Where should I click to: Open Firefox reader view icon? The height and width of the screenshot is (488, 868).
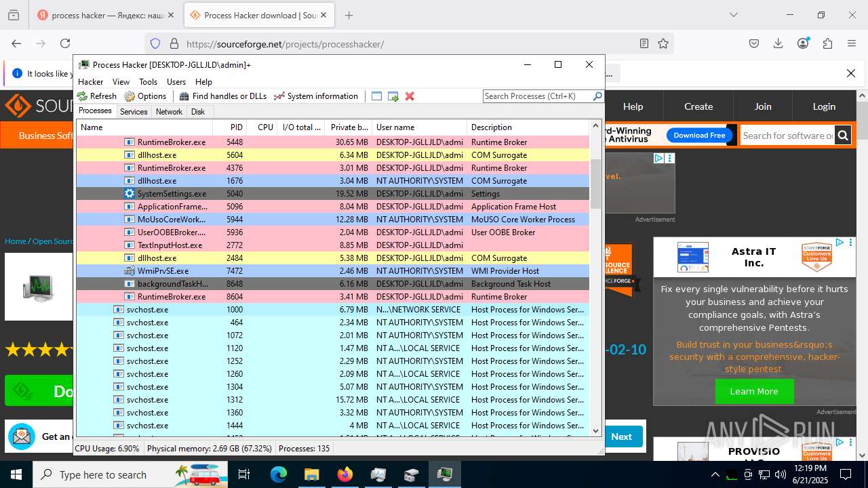(644, 43)
